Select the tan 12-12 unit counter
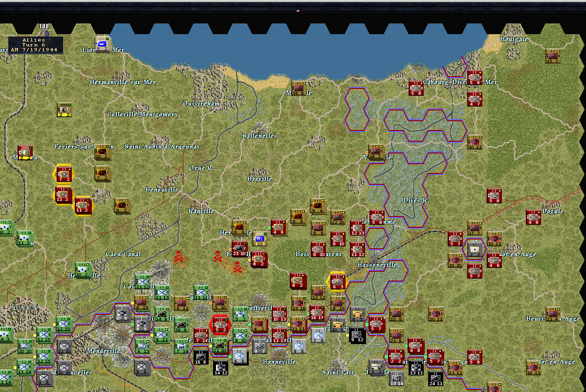 318,293
